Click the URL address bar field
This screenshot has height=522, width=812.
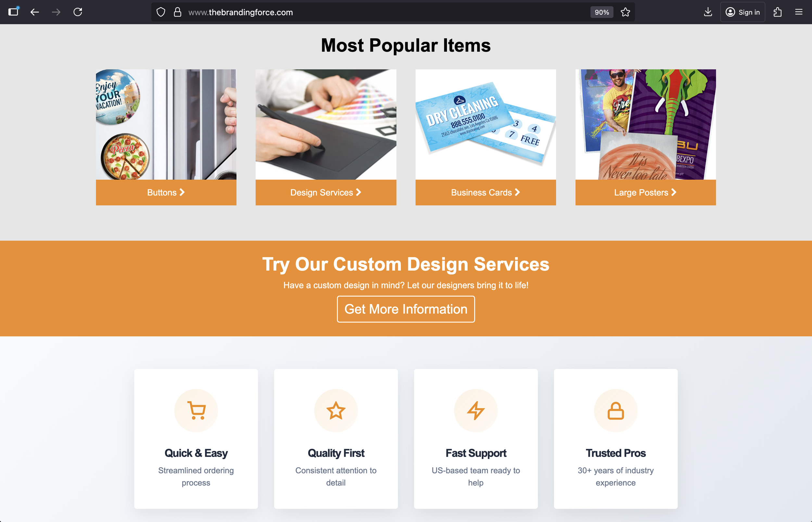click(x=386, y=12)
